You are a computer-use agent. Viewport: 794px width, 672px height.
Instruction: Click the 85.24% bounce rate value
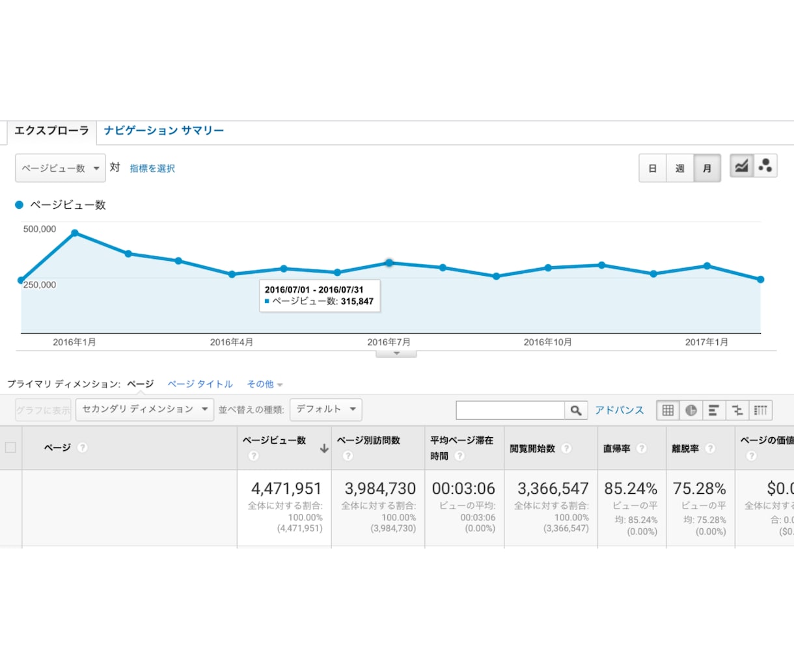[631, 489]
